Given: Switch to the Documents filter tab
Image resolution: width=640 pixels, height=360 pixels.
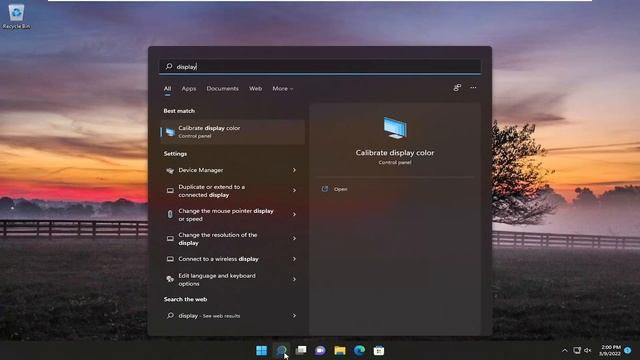Looking at the screenshot, I should point(222,89).
